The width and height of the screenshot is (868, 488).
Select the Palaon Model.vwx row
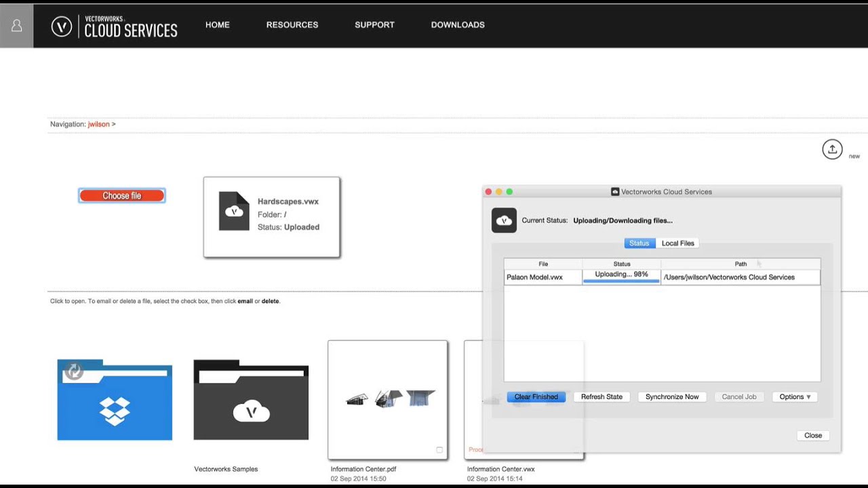[x=662, y=277]
